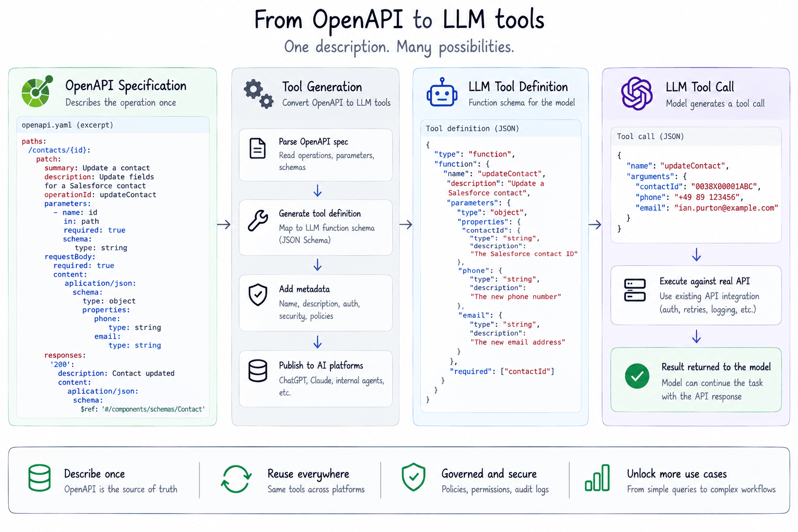The height and width of the screenshot is (532, 798).
Task: Click the contactId value '0038X00001ABC'
Action: coord(724,187)
